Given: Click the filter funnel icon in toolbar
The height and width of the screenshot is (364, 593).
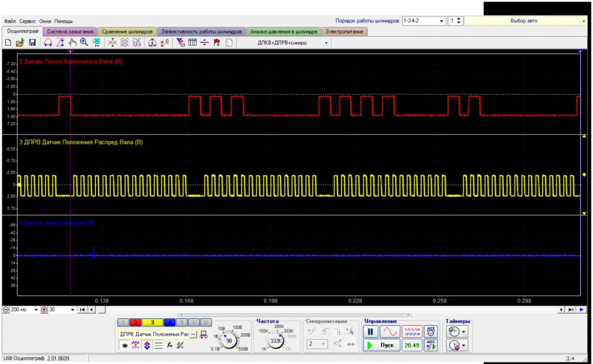Looking at the screenshot, I should coord(181,43).
